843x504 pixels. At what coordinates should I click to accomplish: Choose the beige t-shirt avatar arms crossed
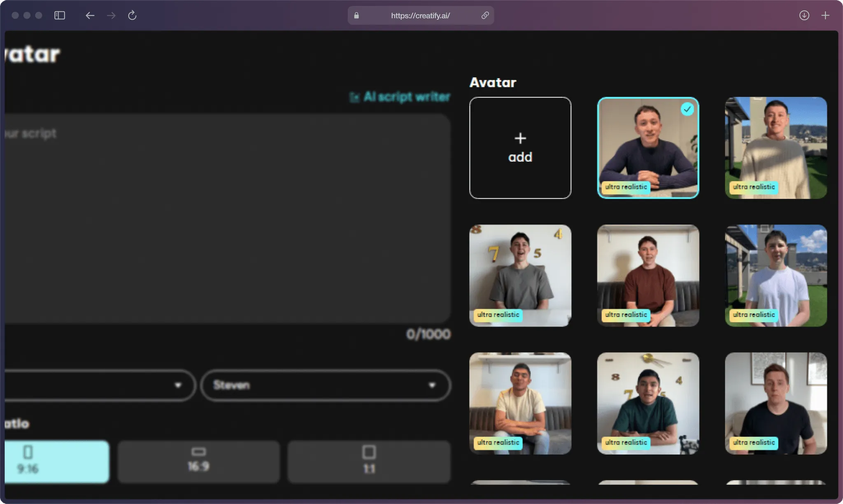[520, 404]
